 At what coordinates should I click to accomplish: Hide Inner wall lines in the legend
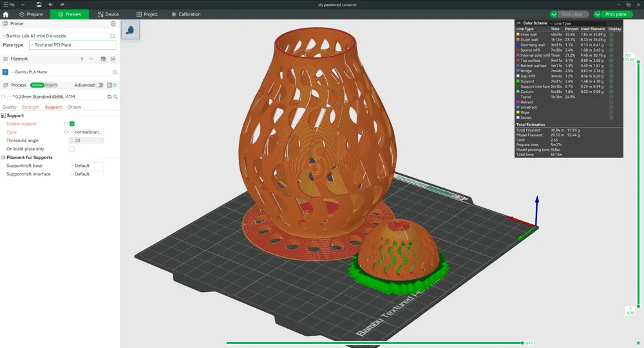click(x=611, y=35)
